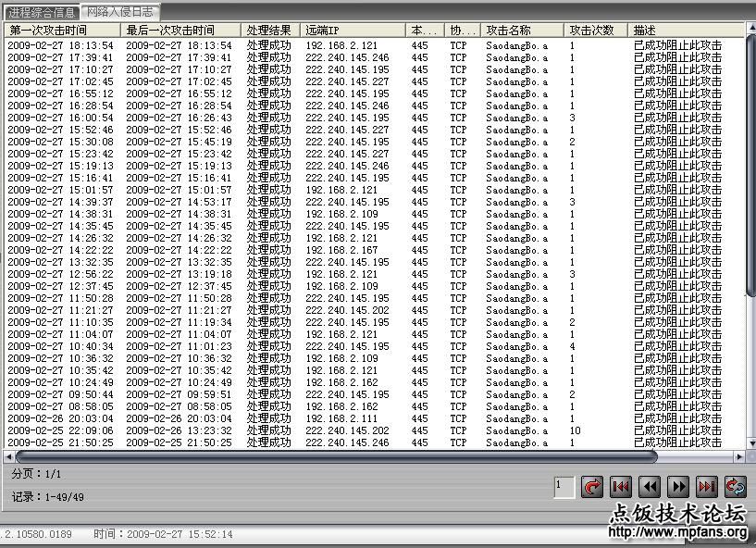Click the red go-to-page arrow icon
This screenshot has height=548, width=756.
tap(592, 487)
